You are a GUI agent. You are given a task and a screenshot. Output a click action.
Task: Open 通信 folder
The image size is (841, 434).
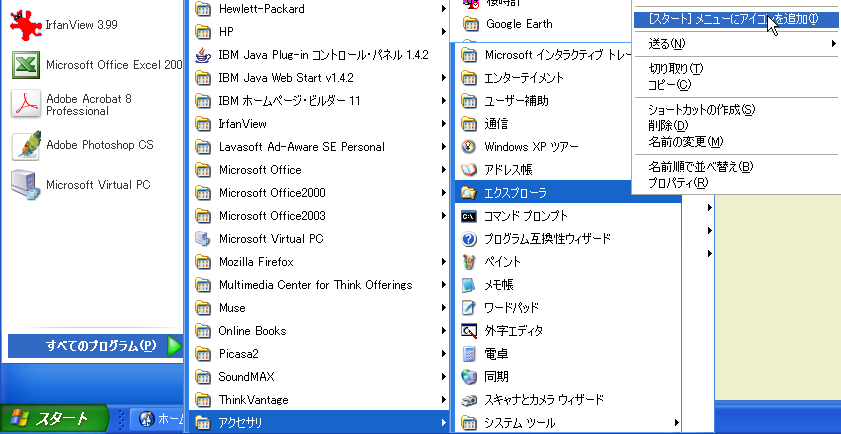pyautogui.click(x=543, y=124)
